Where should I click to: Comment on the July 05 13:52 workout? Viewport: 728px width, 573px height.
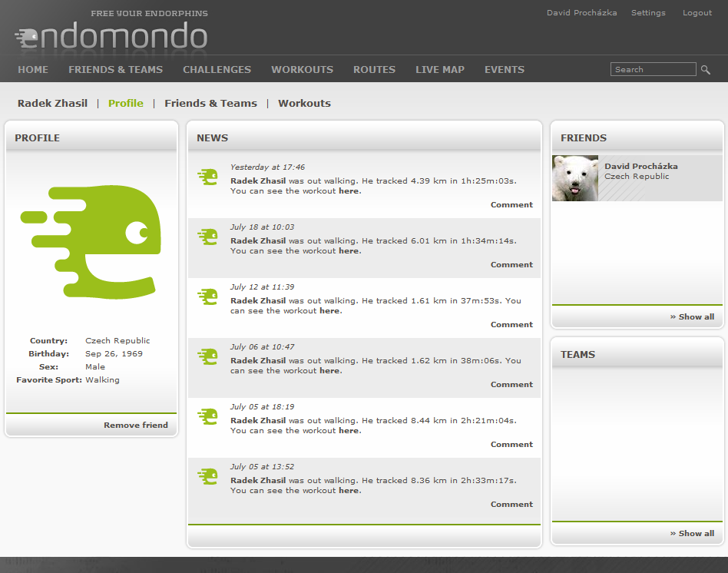coord(511,505)
